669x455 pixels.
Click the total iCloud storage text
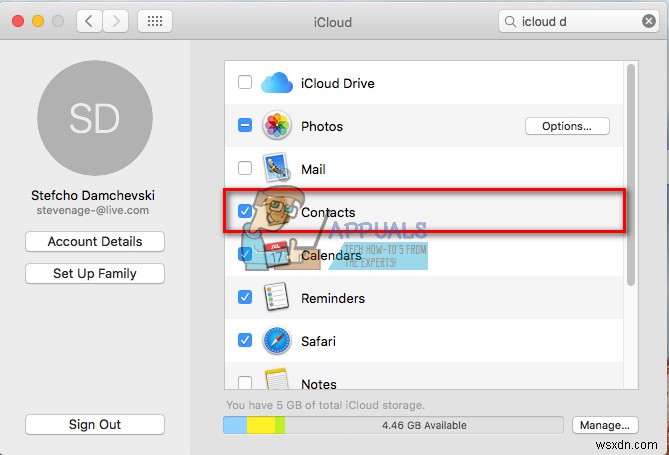[x=326, y=405]
